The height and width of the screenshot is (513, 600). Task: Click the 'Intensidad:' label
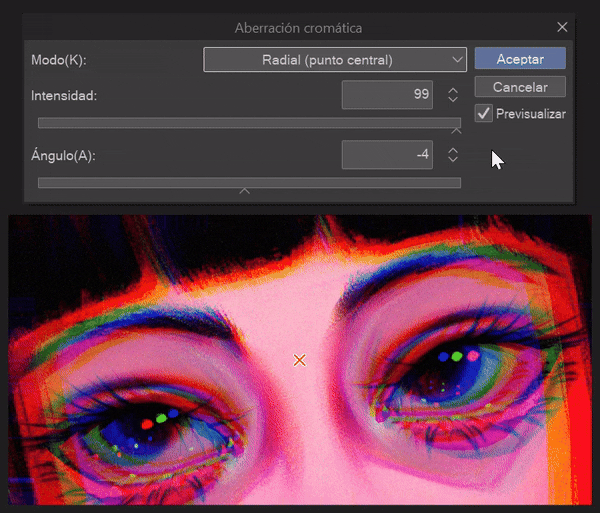64,96
